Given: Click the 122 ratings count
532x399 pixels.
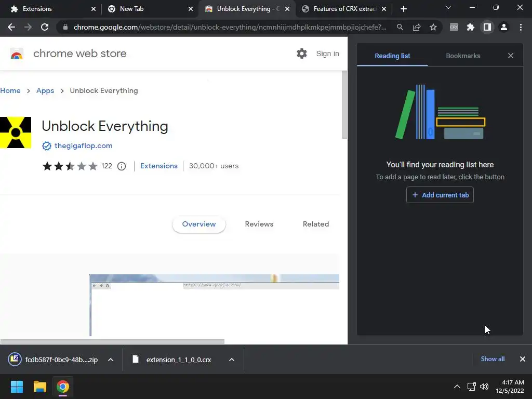Looking at the screenshot, I should pyautogui.click(x=107, y=166).
